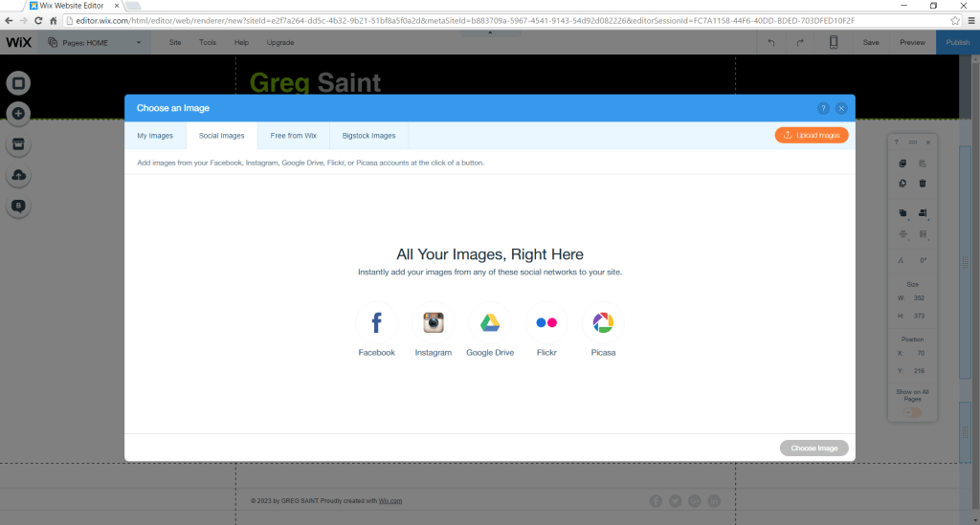Click Preview in the top bar

[x=912, y=42]
